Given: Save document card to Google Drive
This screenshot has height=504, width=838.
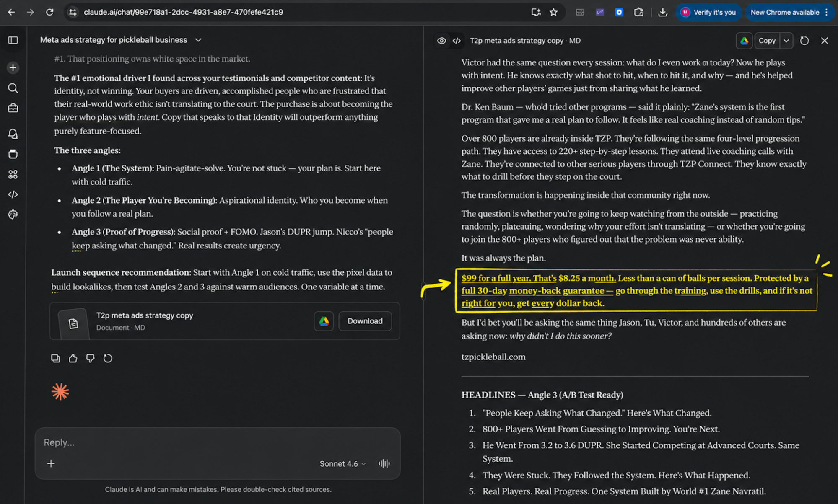Looking at the screenshot, I should 324,321.
